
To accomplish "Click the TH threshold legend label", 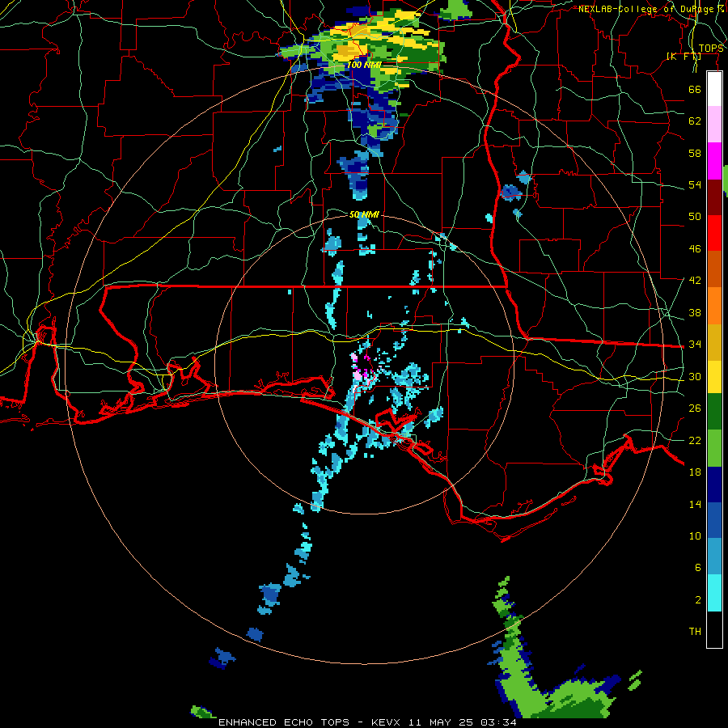I will click(695, 632).
